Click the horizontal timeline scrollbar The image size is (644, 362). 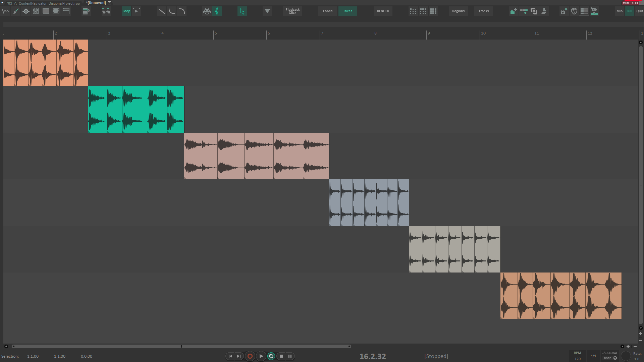coord(181,346)
